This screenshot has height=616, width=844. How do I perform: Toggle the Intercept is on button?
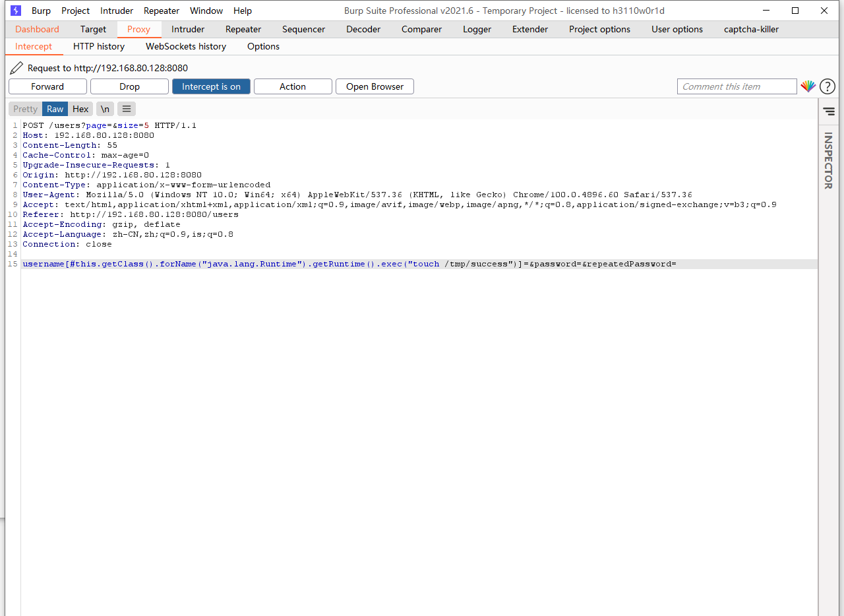pos(211,86)
